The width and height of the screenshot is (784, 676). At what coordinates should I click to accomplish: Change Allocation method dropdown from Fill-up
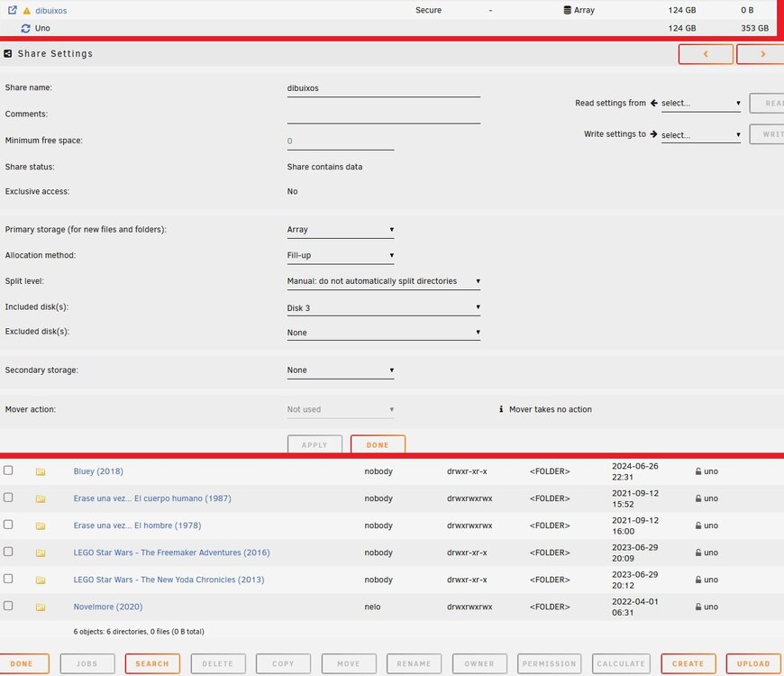pos(341,255)
